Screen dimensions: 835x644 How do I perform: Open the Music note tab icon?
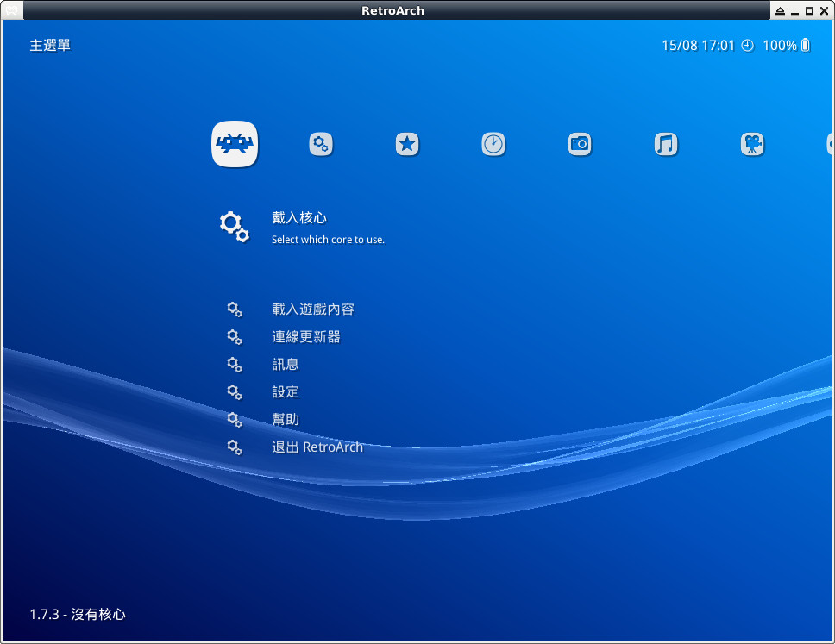[x=666, y=144]
